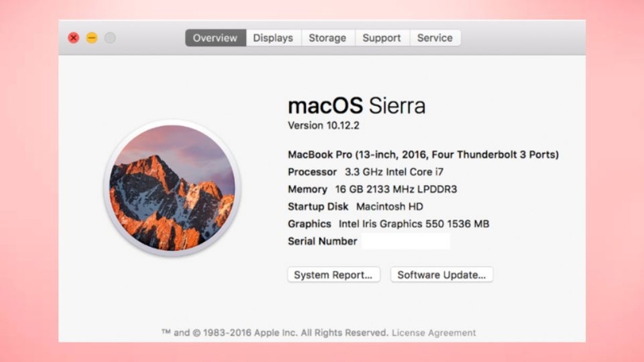Click the macOS Sierra title text
The height and width of the screenshot is (362, 644).
click(x=357, y=105)
